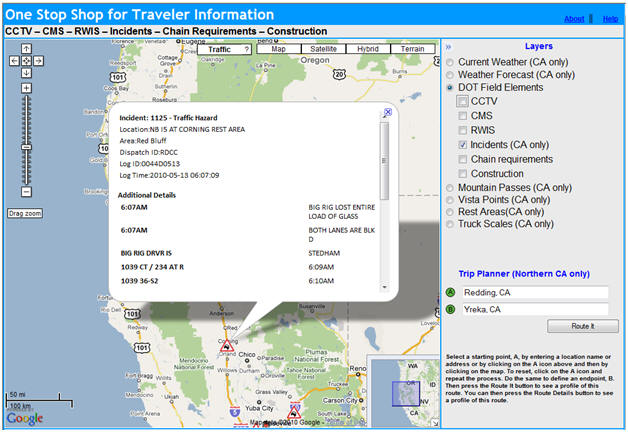628x432 pixels.
Task: Enable Chain requirements checkbox
Action: [463, 159]
